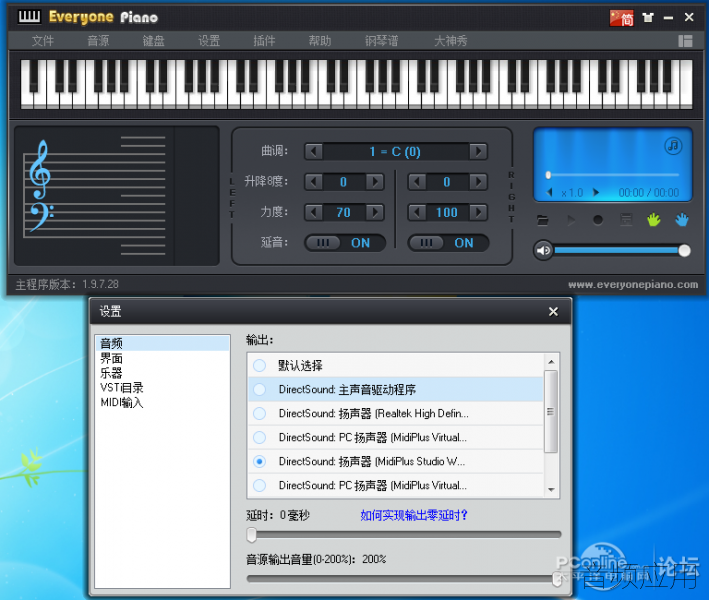Click the key display 1 = C (0)
This screenshot has width=709, height=600.
point(395,151)
